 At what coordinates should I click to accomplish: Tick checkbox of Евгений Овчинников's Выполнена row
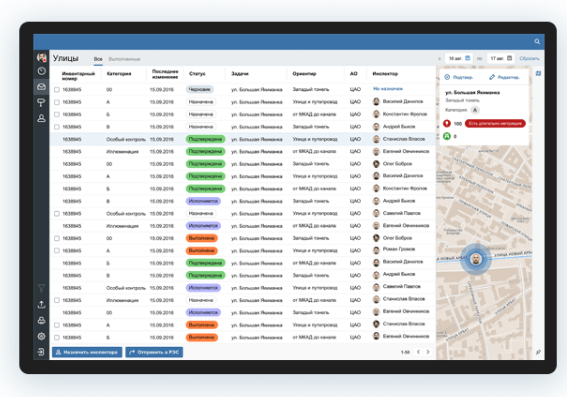pos(57,337)
